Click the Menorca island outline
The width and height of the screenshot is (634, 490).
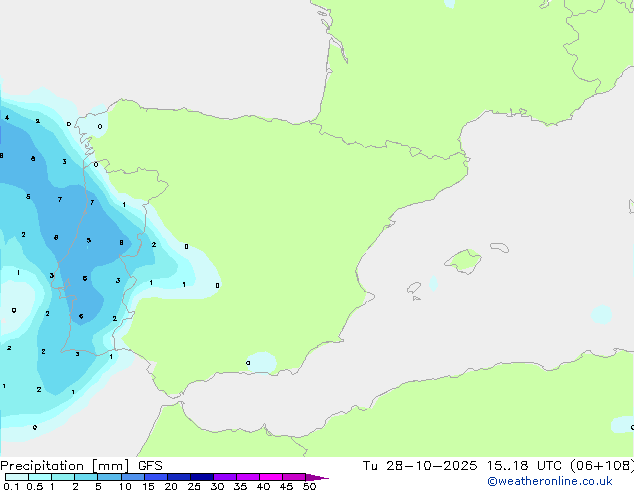500,247
